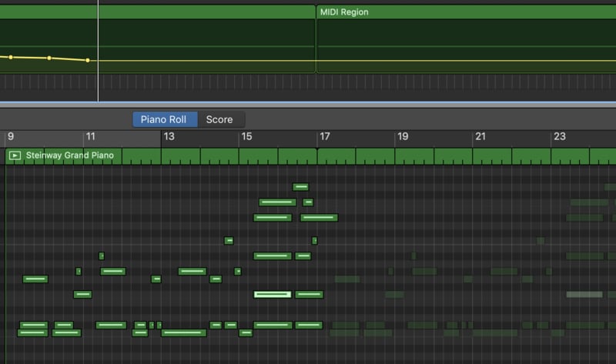Screen dimensions: 616x364
Task: Click bar 23 in the editor ruler
Action: (x=560, y=137)
